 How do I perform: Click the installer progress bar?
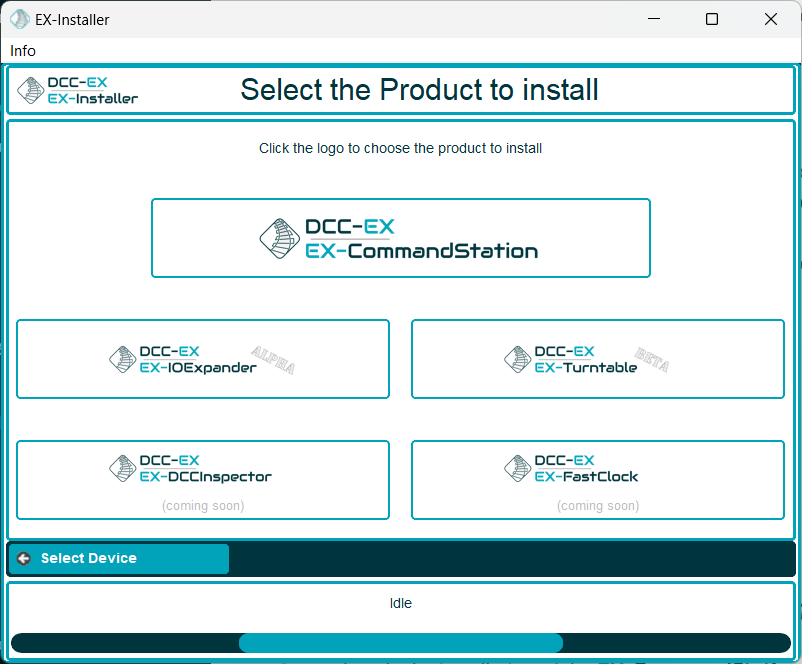click(x=400, y=643)
